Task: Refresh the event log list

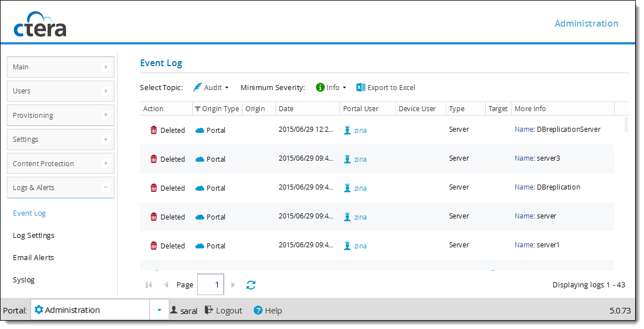Action: point(251,285)
